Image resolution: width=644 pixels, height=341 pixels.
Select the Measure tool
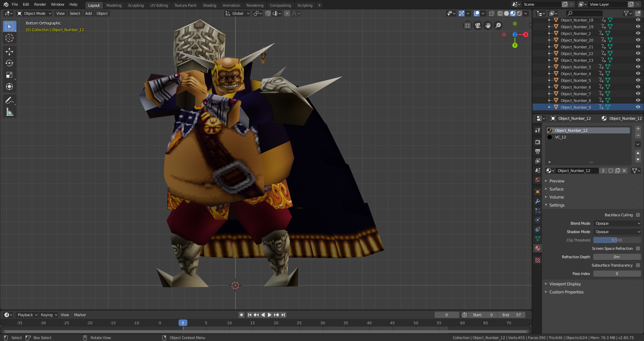click(9, 112)
